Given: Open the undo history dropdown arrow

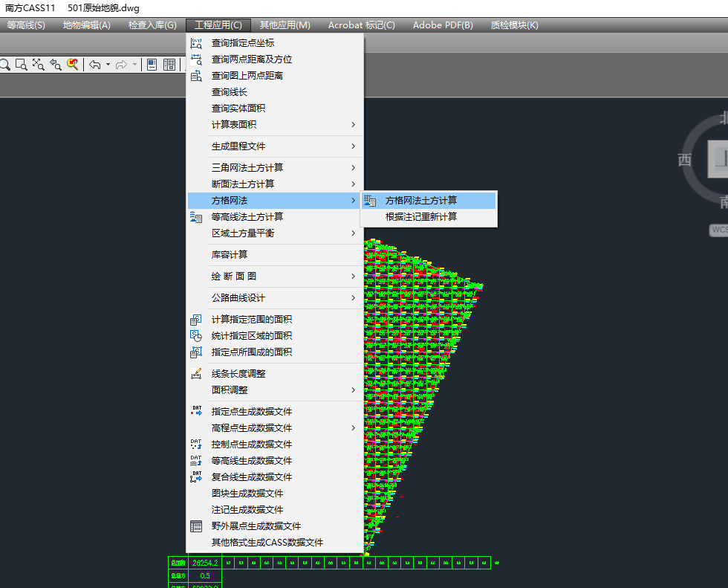Looking at the screenshot, I should pyautogui.click(x=108, y=65).
